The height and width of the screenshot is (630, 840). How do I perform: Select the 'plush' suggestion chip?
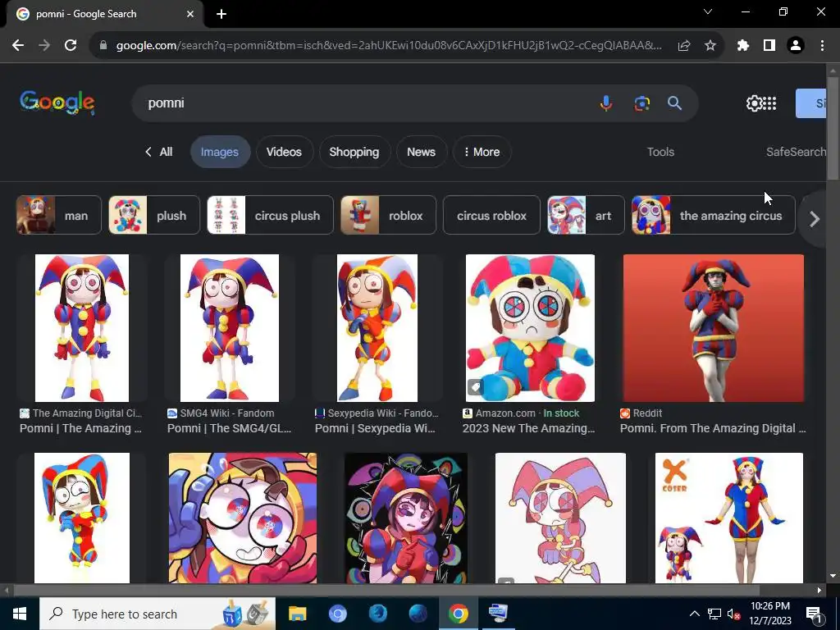pyautogui.click(x=154, y=216)
